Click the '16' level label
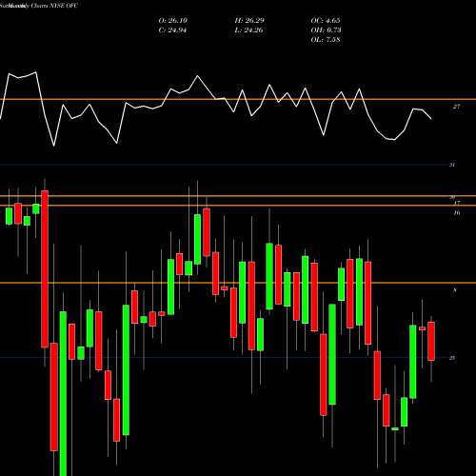 457,213
